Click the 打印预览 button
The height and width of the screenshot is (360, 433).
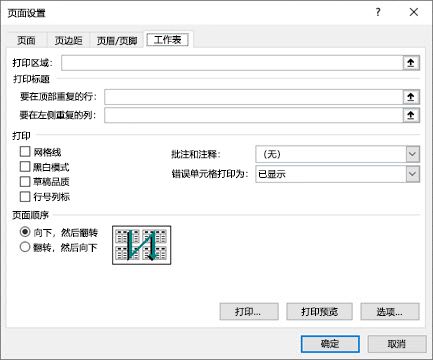319,312
